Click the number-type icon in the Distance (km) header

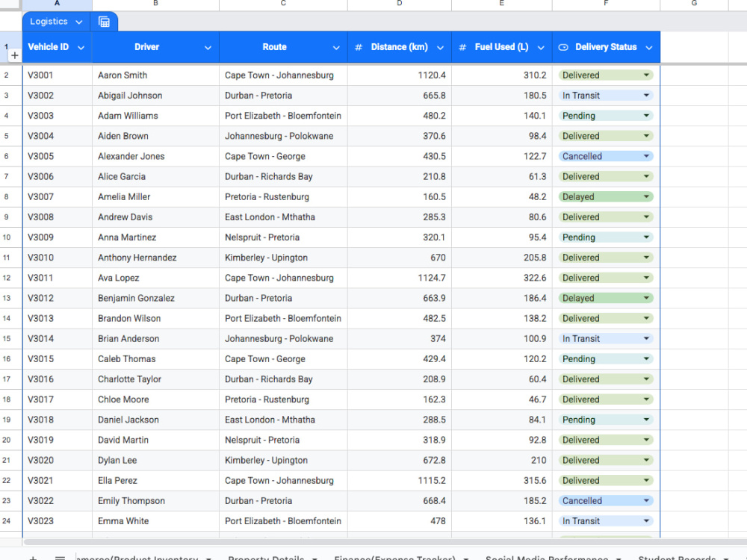click(x=359, y=47)
